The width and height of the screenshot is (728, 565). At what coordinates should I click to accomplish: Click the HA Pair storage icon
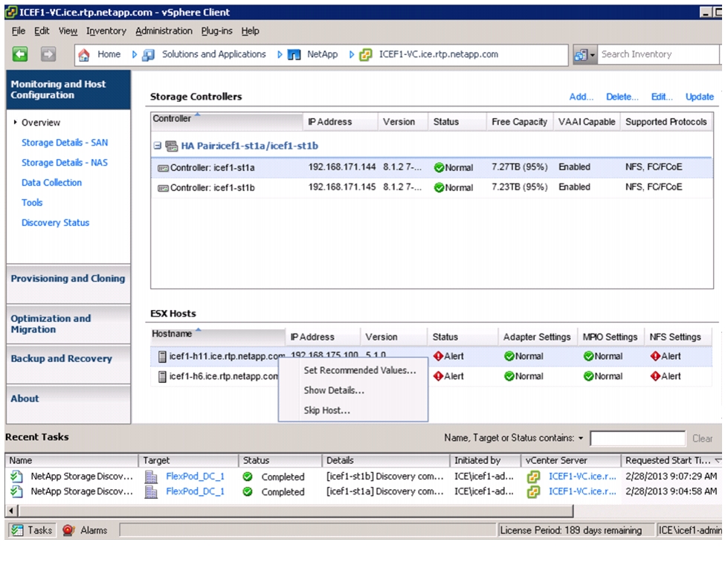[171, 146]
